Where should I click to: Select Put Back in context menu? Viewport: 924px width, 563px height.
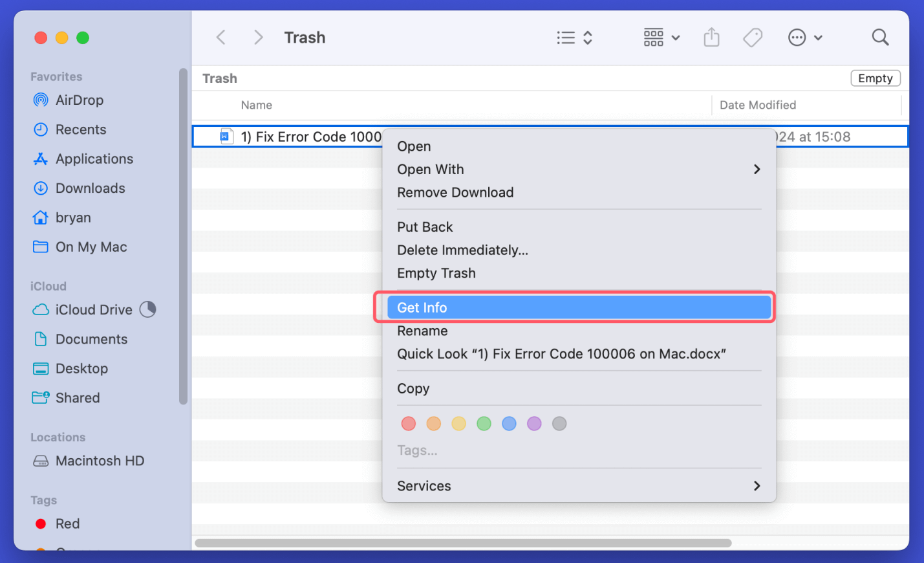[425, 227]
